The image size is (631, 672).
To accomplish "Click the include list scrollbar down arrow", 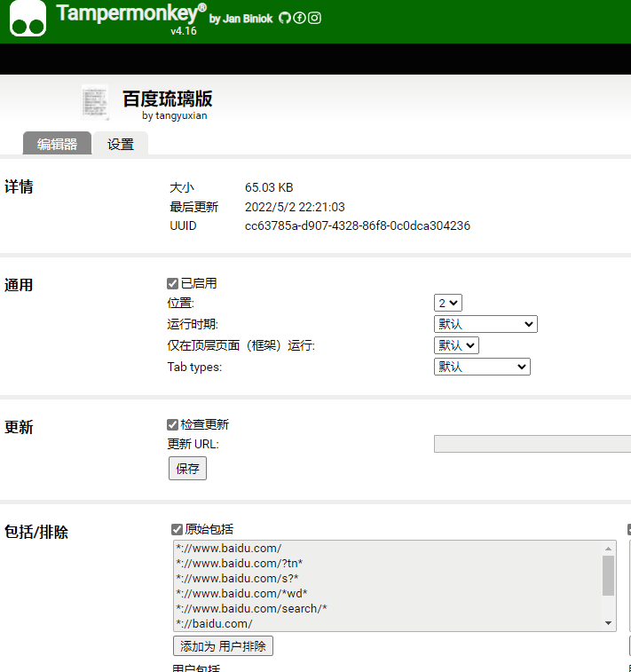I will coord(608,623).
